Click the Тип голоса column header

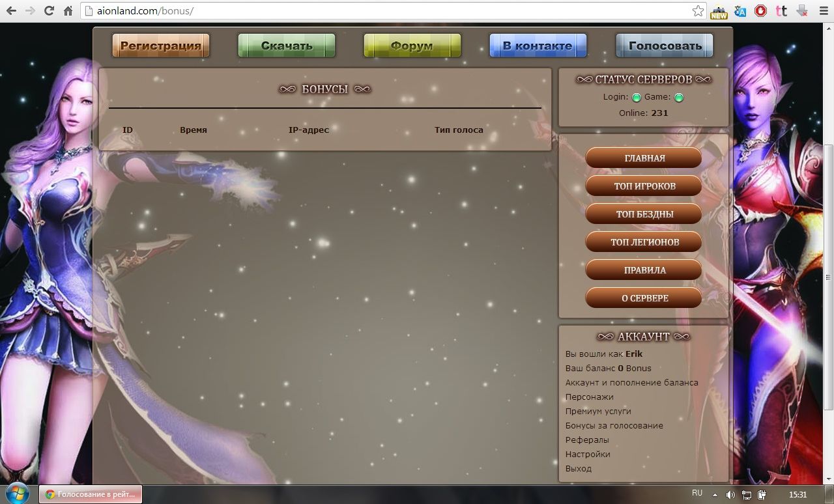click(459, 130)
